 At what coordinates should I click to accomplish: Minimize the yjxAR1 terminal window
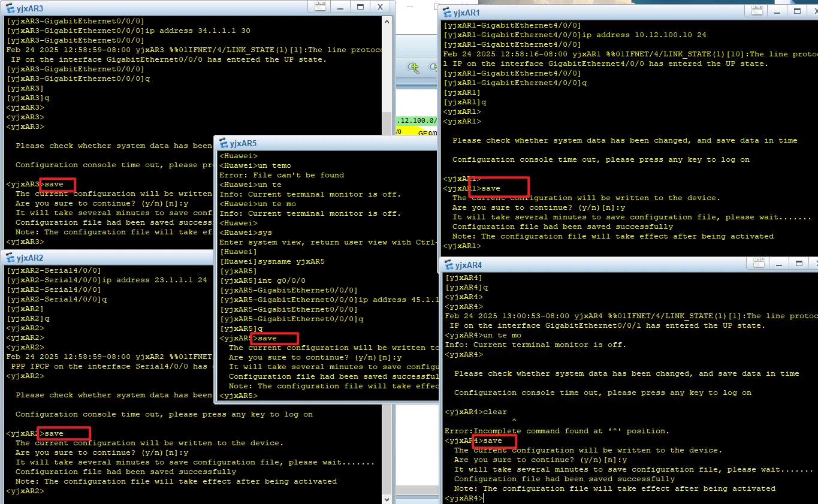coord(778,12)
